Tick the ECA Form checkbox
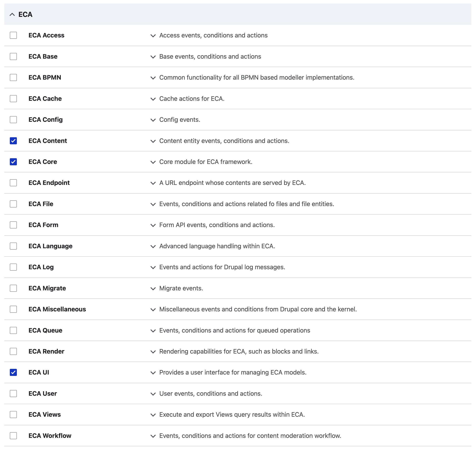This screenshot has height=451, width=476. pyautogui.click(x=13, y=225)
